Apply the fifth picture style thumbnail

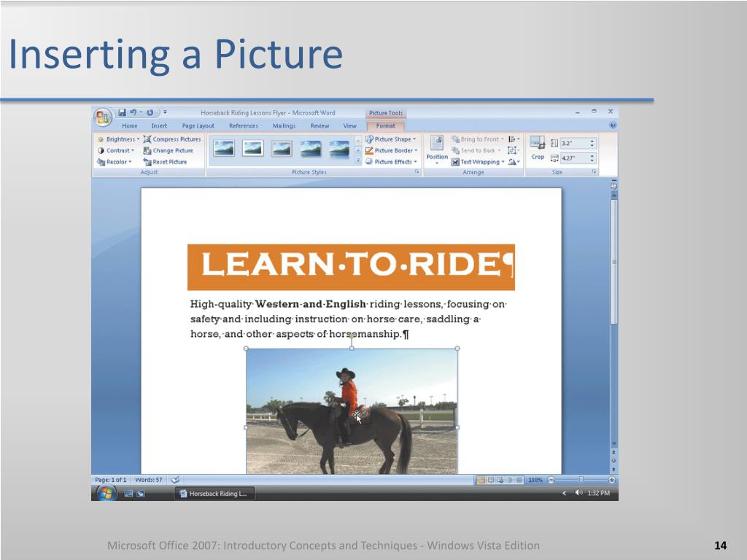[339, 148]
